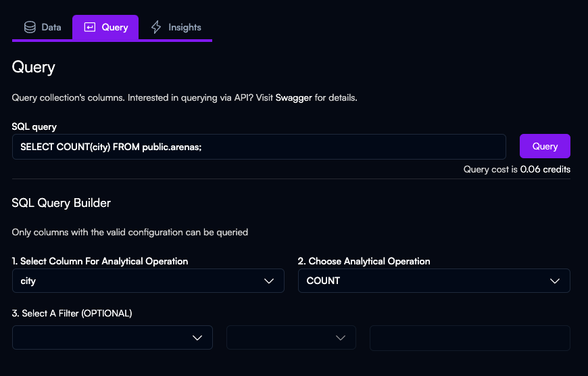
Task: Click the chevron arrow in the city dropdown
Action: [x=269, y=281]
